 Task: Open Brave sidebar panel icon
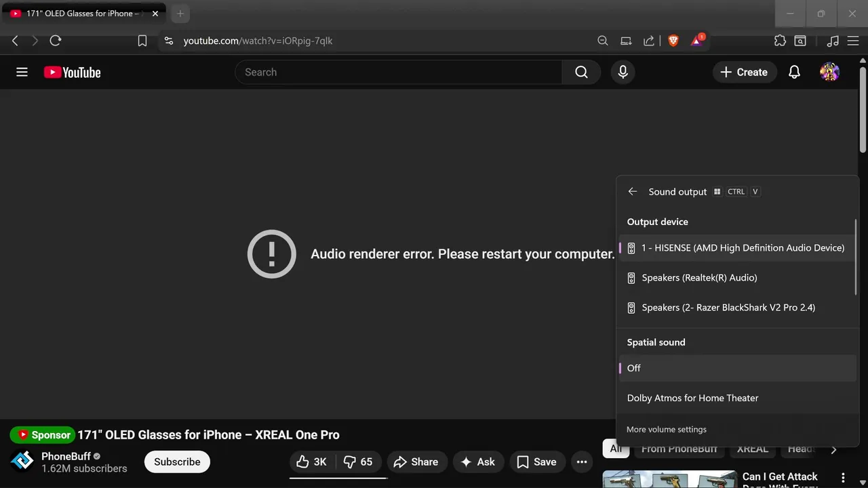click(x=800, y=41)
